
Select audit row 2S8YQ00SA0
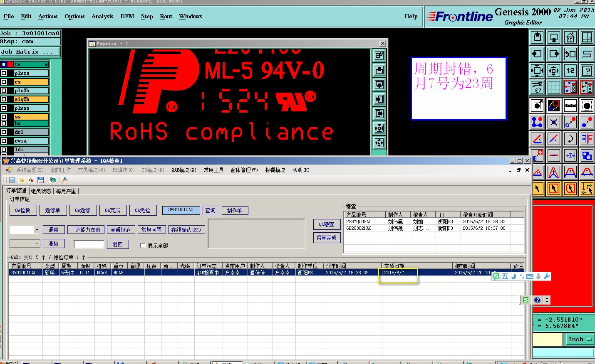434,222
